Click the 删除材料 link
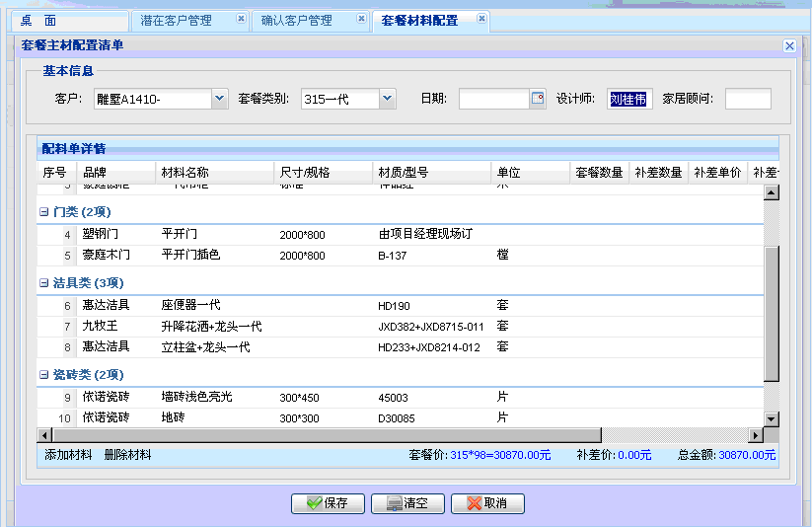812x527 pixels. coord(127,455)
